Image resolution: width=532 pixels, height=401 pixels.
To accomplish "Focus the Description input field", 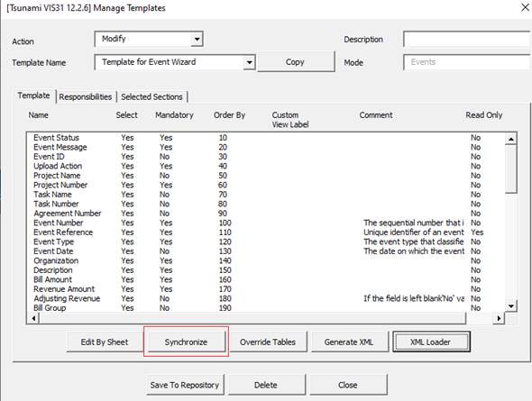I will pos(467,40).
